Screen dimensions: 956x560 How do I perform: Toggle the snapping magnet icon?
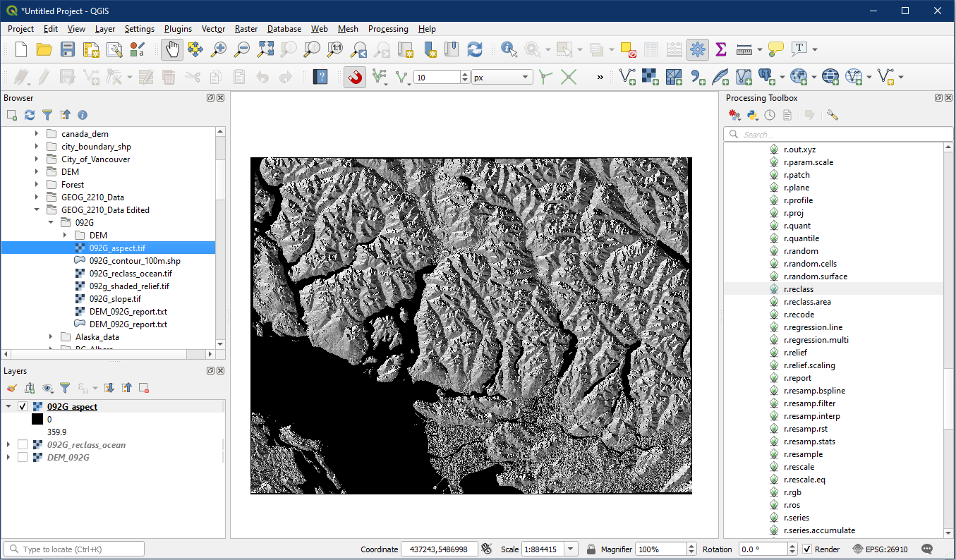pyautogui.click(x=355, y=77)
